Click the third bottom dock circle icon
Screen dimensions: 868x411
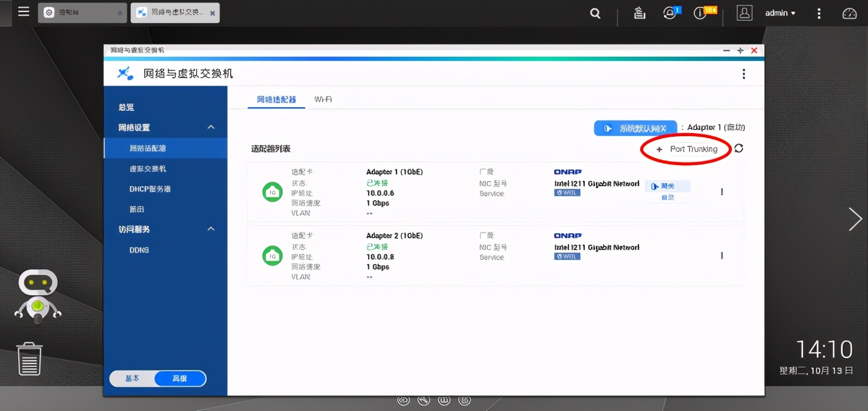(444, 400)
